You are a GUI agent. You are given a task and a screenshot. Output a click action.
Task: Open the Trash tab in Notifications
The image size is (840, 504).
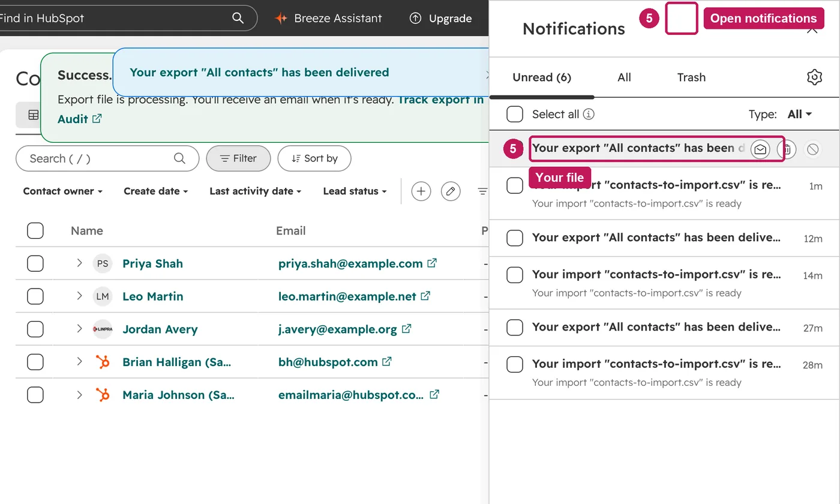click(x=691, y=77)
